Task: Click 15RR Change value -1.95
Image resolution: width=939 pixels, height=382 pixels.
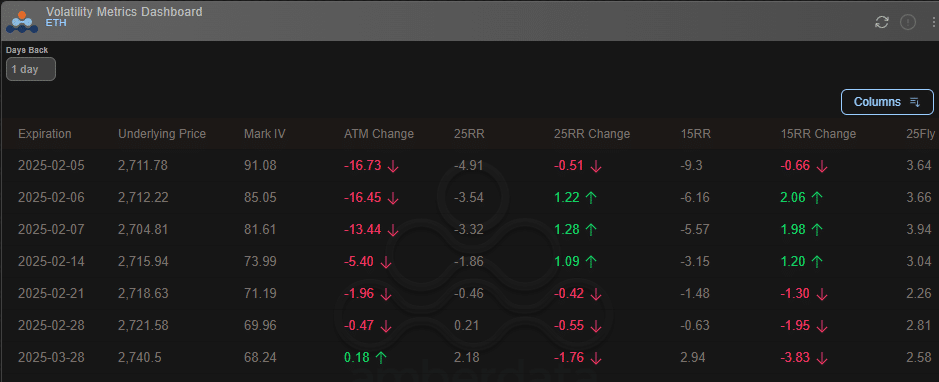Action: point(796,326)
